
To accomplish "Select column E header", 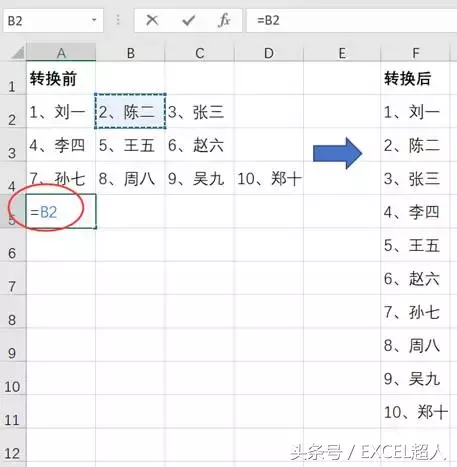I will point(342,53).
